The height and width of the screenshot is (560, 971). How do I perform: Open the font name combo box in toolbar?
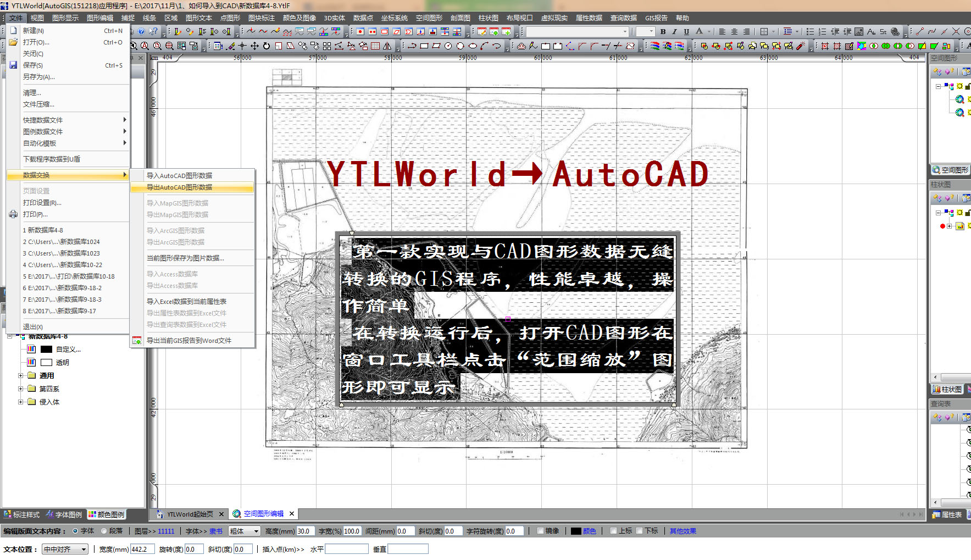coord(578,32)
